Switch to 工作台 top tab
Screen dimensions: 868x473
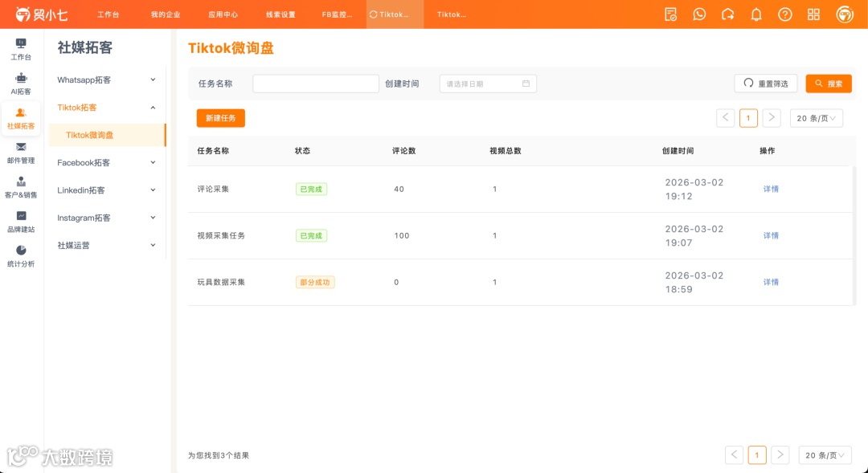point(108,14)
